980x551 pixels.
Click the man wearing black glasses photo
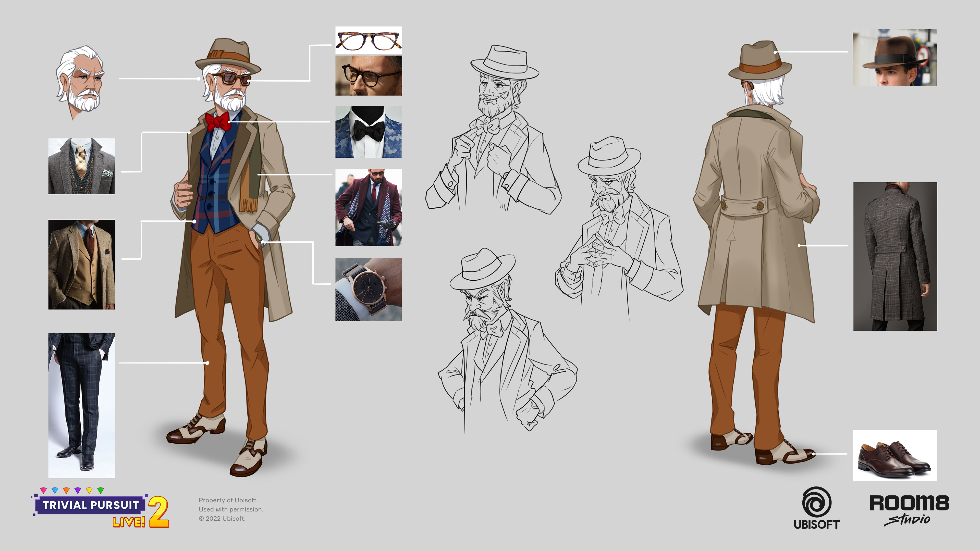click(368, 75)
